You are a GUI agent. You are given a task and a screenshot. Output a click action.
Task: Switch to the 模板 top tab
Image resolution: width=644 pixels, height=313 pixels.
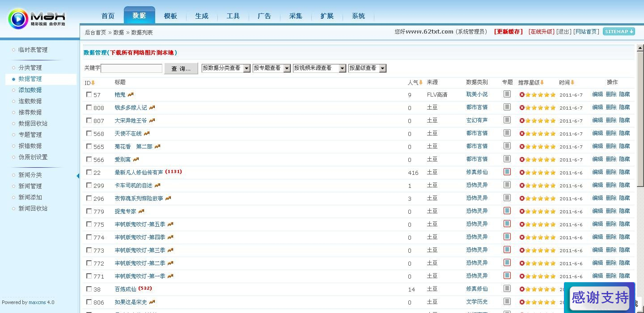[170, 16]
